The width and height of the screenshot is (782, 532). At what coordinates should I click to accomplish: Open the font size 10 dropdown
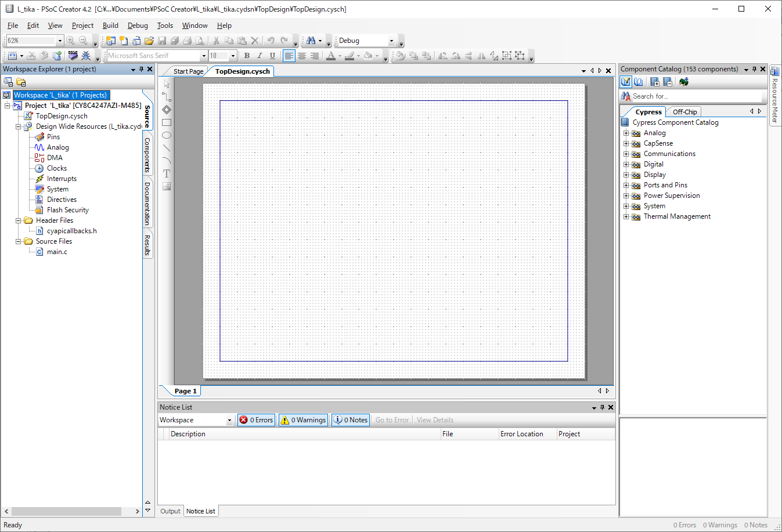[x=233, y=56]
